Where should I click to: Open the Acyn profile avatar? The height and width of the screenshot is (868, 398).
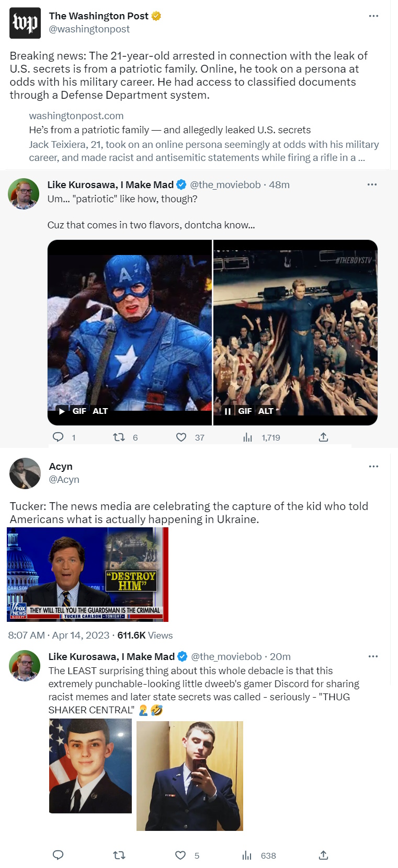[x=25, y=473]
